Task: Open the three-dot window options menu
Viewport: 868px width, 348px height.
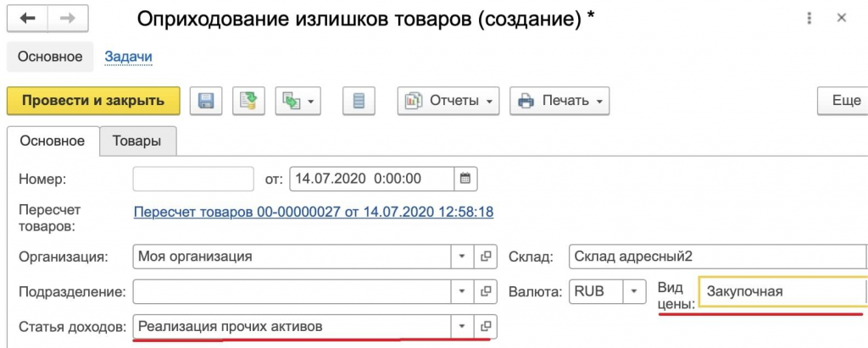Action: 810,19
